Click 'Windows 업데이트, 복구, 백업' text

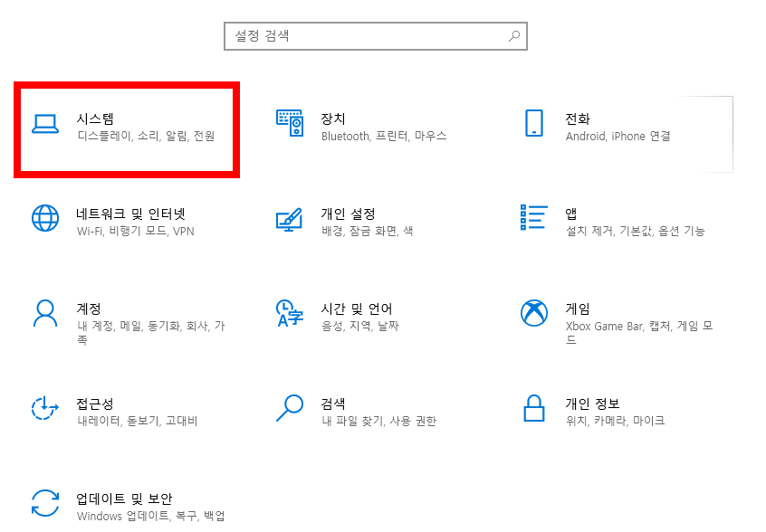(x=149, y=518)
